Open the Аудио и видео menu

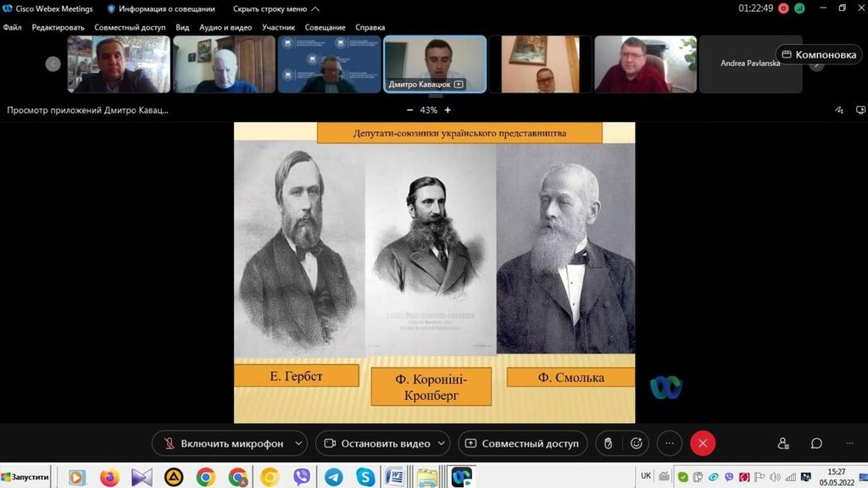(225, 27)
